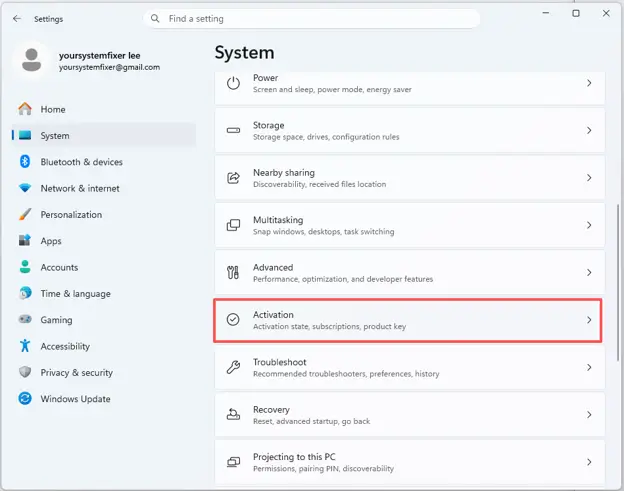Click the back arrow in Settings header
This screenshot has width=624, height=491.
(x=17, y=19)
